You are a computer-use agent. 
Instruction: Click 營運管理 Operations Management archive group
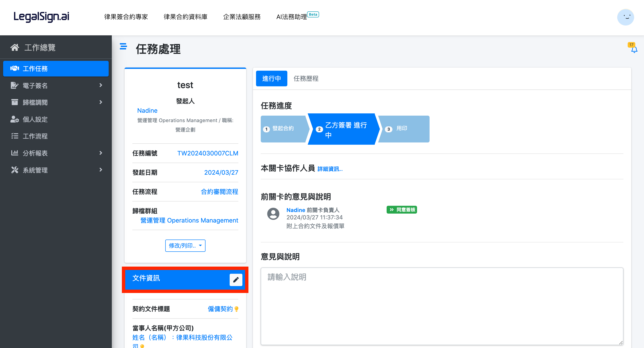coord(189,220)
